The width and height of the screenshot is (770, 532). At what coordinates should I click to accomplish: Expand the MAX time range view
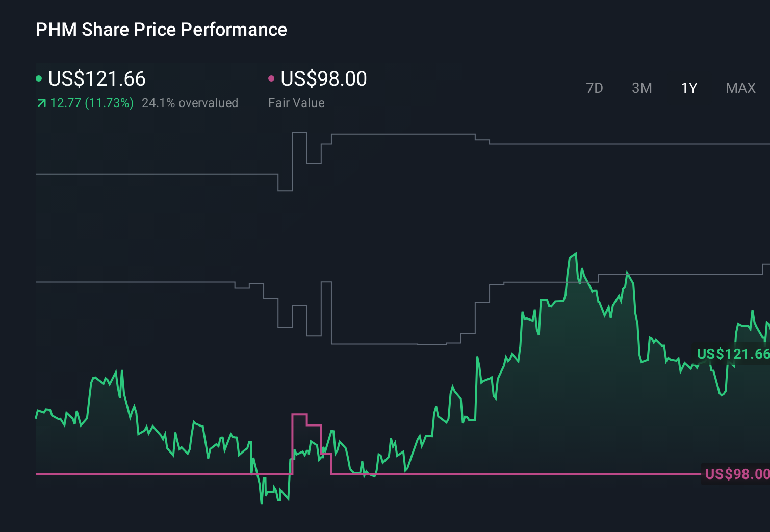740,88
